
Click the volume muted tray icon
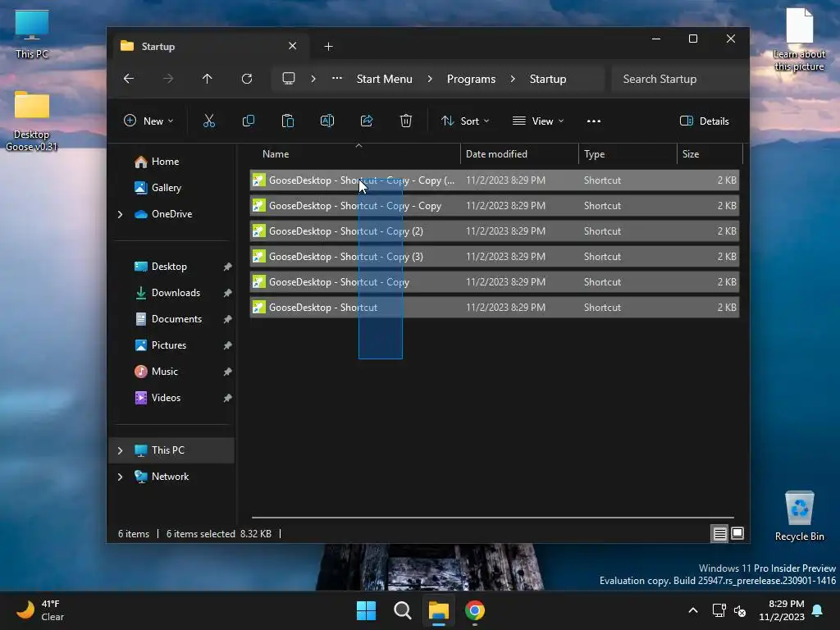pos(740,610)
